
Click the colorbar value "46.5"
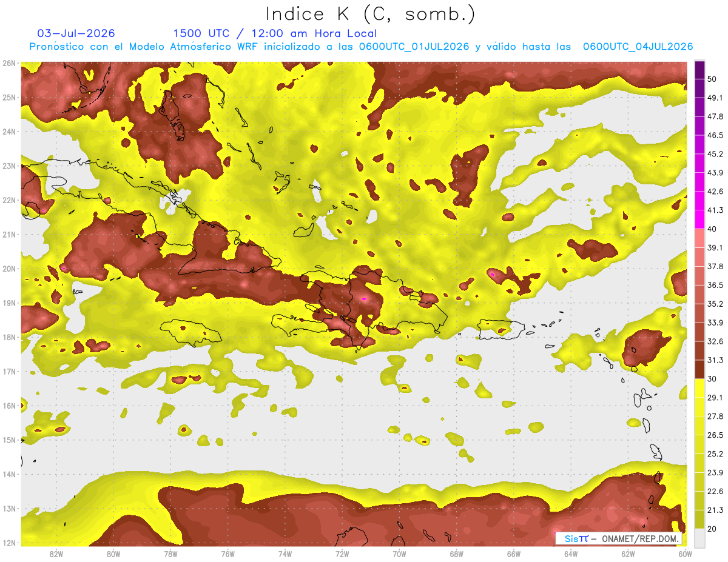click(715, 135)
